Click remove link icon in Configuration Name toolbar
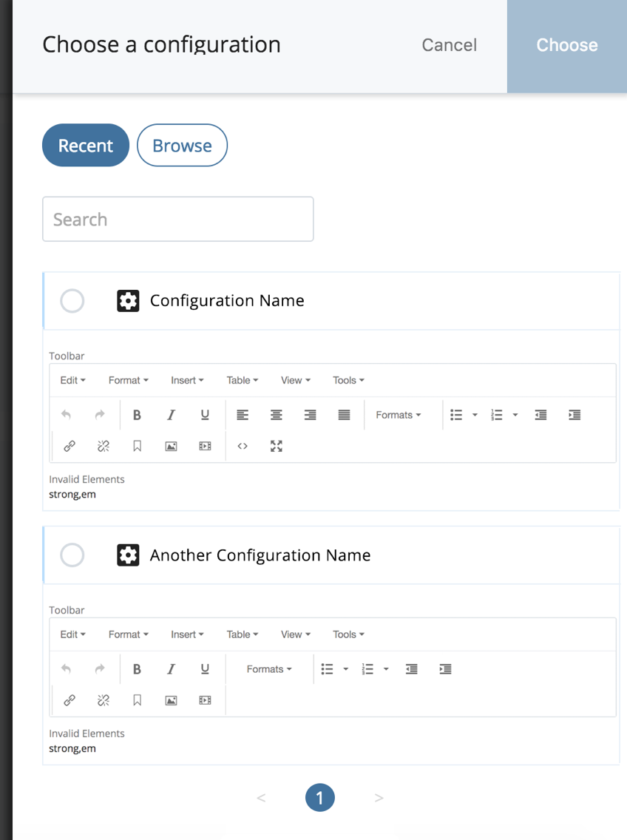The image size is (627, 840). (104, 447)
